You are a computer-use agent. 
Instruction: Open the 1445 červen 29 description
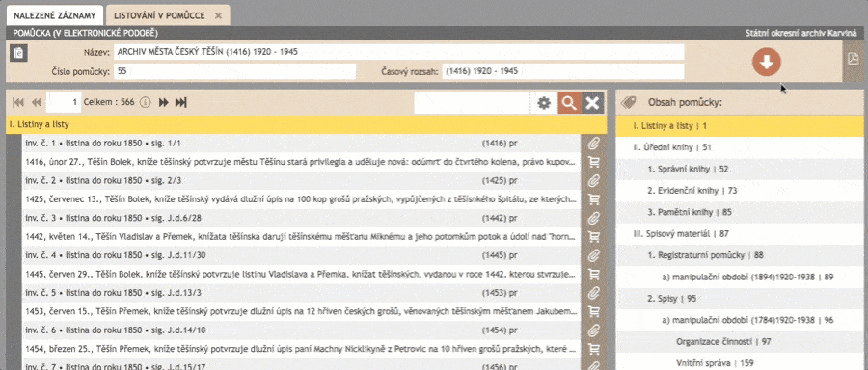tap(302, 275)
